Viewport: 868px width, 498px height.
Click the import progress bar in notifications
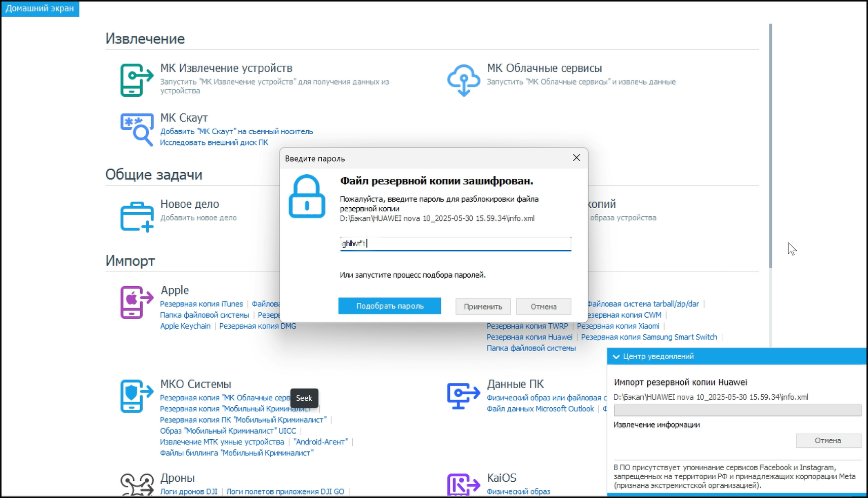(x=737, y=410)
